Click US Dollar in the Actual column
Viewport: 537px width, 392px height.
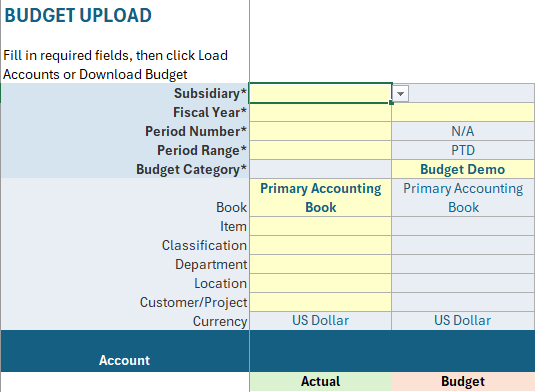tap(321, 321)
